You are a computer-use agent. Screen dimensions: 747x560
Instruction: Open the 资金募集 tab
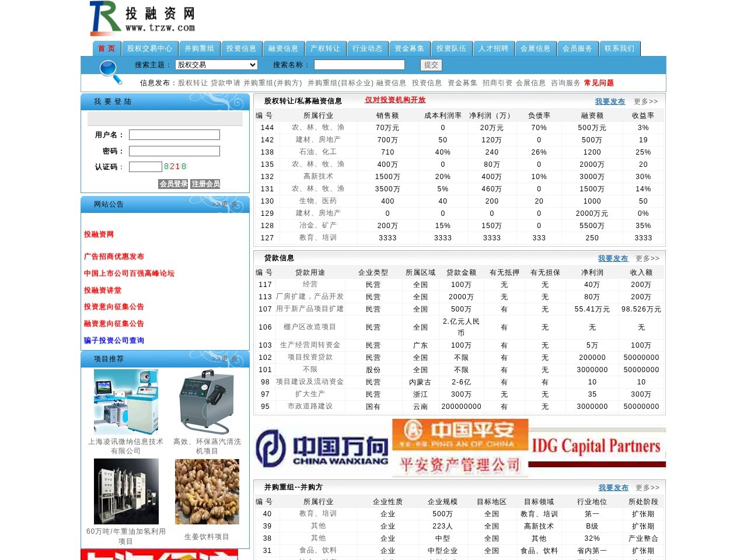pos(409,48)
